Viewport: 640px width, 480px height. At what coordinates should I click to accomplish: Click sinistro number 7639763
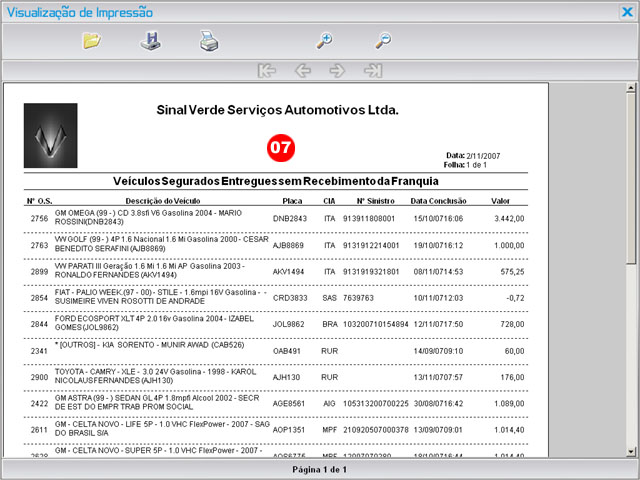pyautogui.click(x=358, y=298)
